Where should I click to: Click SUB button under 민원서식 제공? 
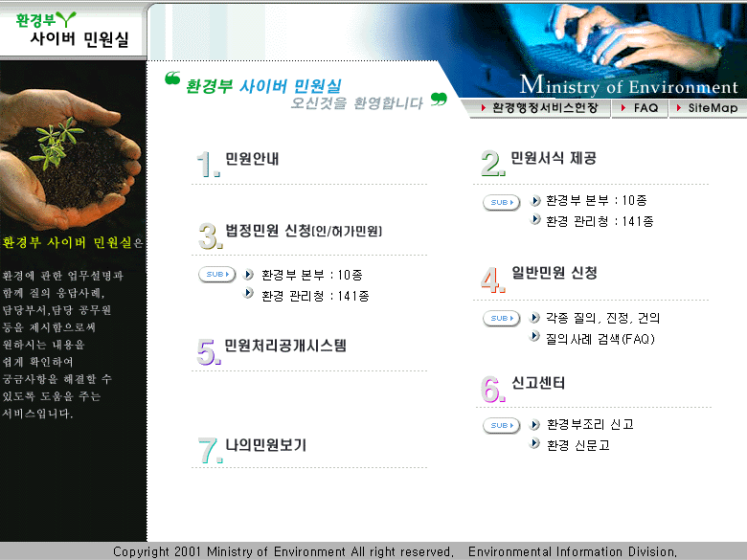[x=501, y=202]
